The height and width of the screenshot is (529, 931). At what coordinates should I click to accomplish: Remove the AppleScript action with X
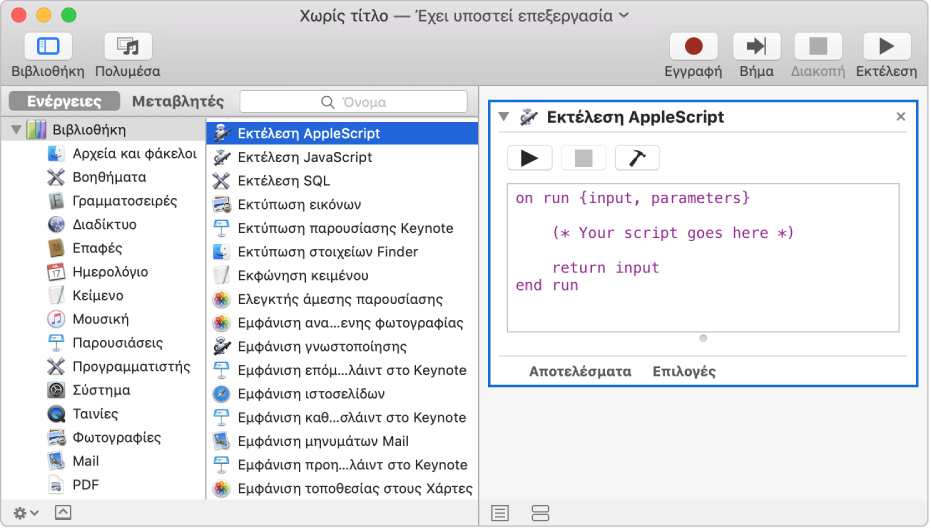900,117
